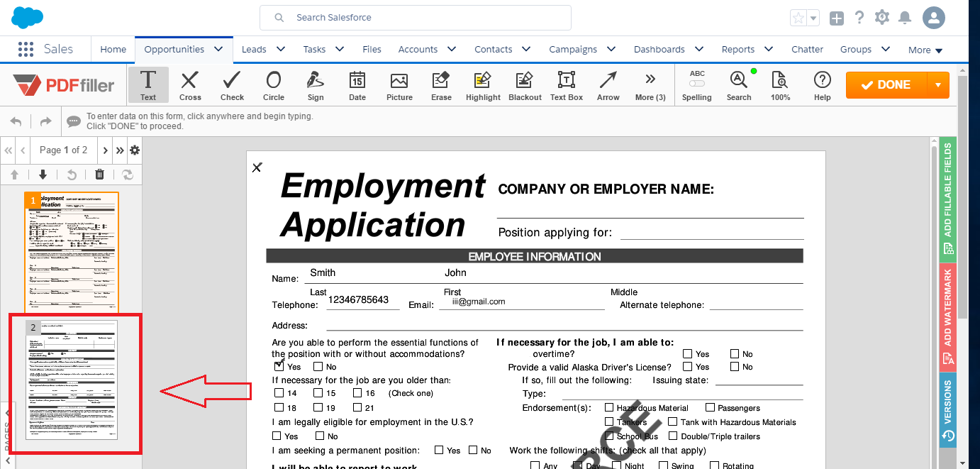The width and height of the screenshot is (980, 469).
Task: Open the Dashboards tab
Action: (x=659, y=49)
